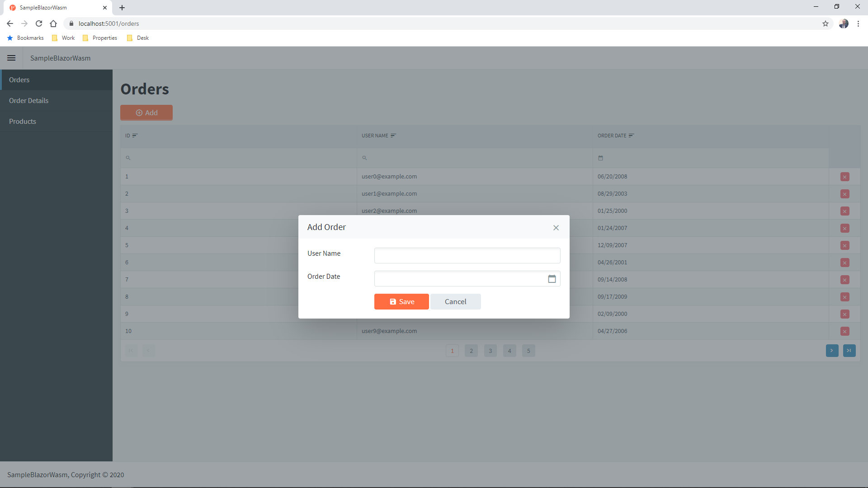Screen dimensions: 868x488
Task: Save the new order
Action: [x=401, y=302]
